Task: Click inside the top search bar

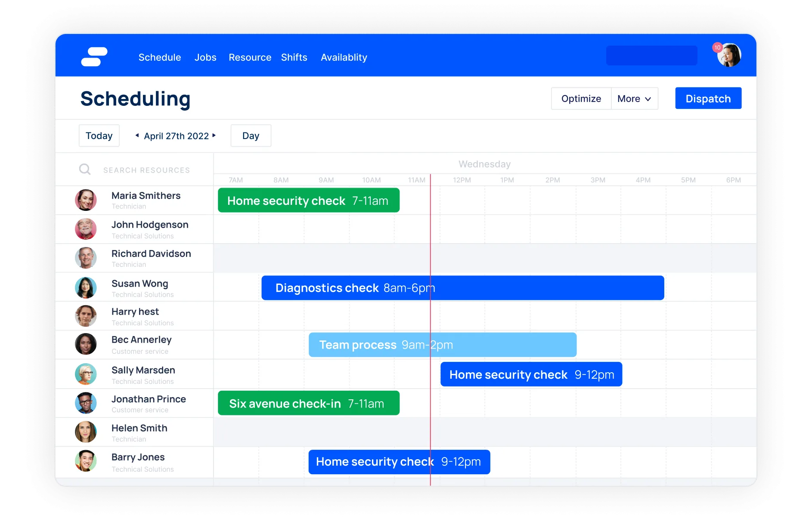Action: [x=651, y=55]
